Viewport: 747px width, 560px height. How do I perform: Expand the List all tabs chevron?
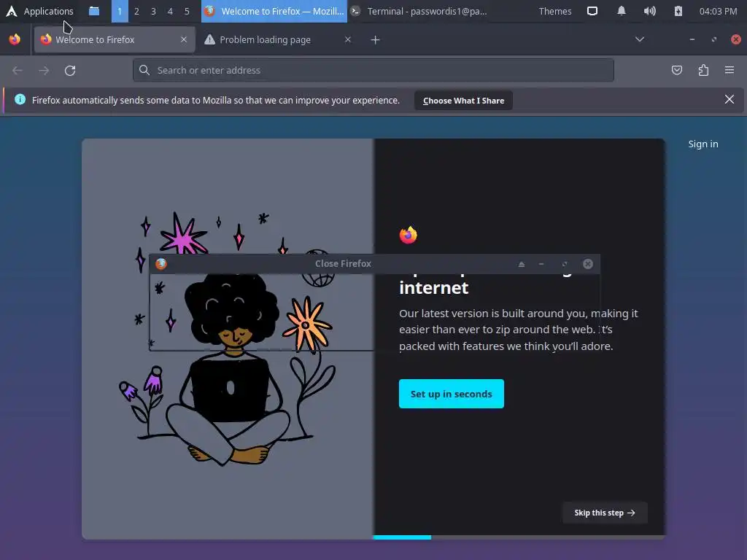640,39
